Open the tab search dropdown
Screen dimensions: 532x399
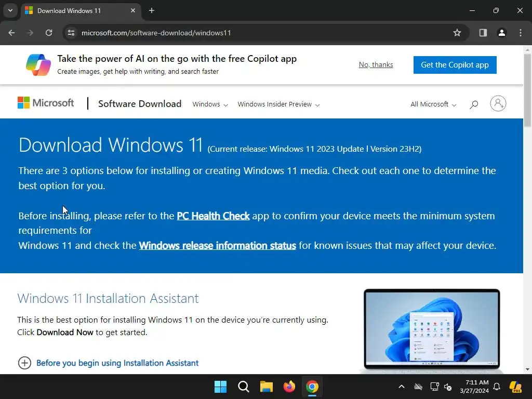point(10,10)
